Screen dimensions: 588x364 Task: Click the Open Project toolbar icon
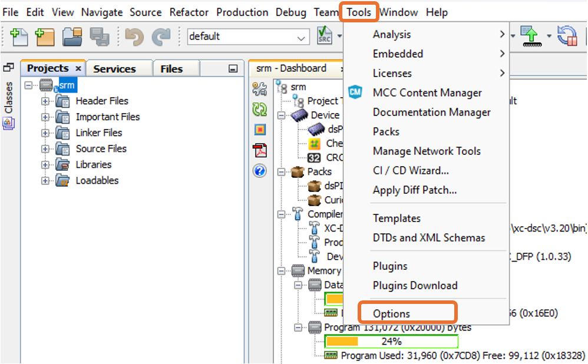[72, 37]
